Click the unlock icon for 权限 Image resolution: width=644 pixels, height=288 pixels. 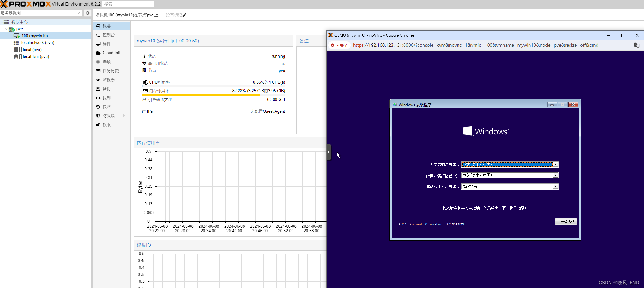coord(98,125)
